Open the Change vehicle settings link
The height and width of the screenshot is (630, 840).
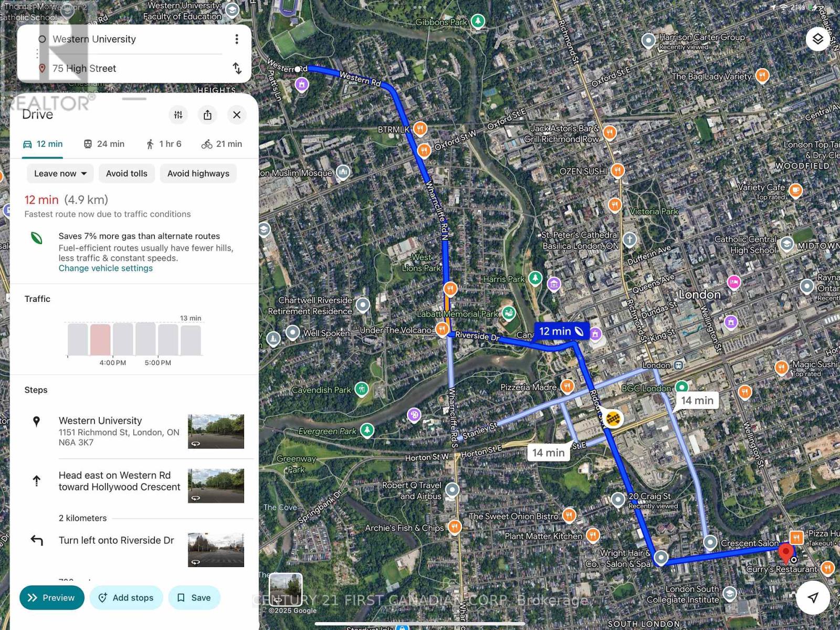[x=106, y=268]
